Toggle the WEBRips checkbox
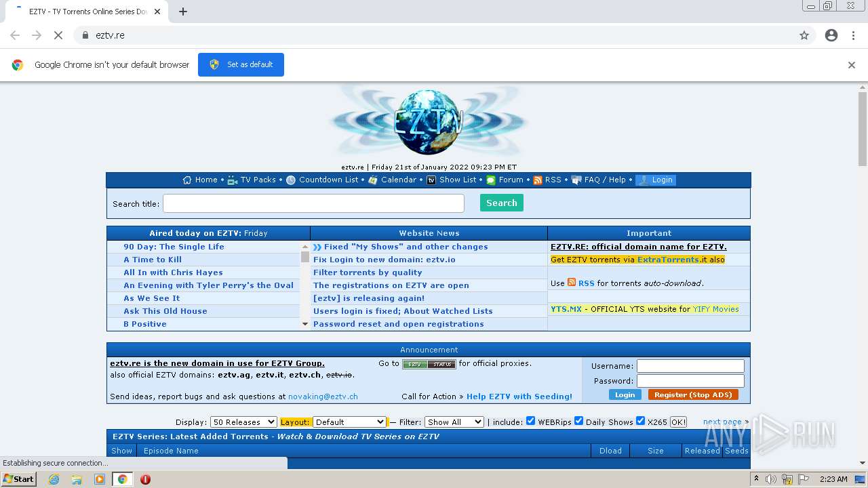 tap(531, 421)
